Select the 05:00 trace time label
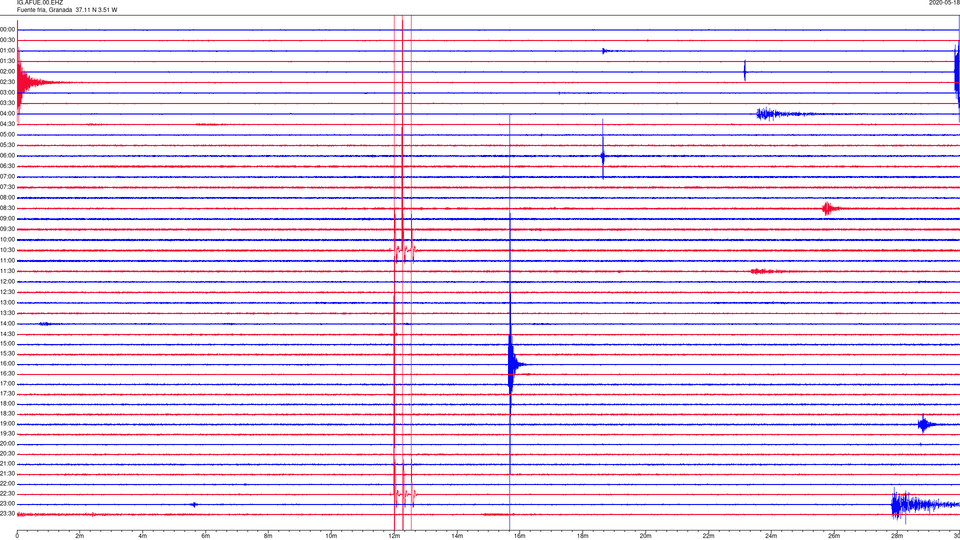This screenshot has height=540, width=960. click(x=8, y=135)
